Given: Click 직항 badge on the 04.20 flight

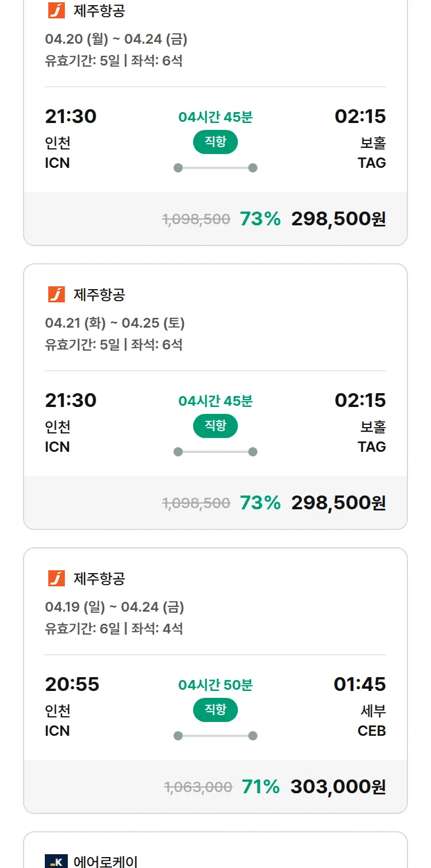Looking at the screenshot, I should tap(215, 142).
